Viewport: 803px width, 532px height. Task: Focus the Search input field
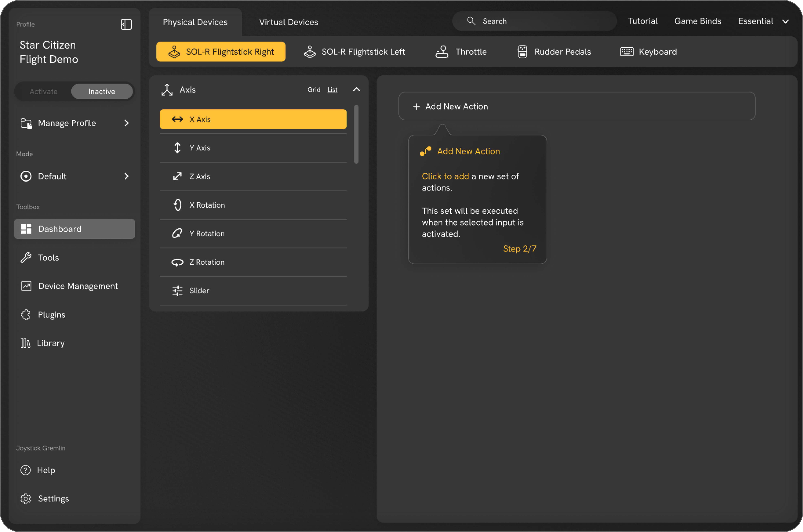(534, 21)
